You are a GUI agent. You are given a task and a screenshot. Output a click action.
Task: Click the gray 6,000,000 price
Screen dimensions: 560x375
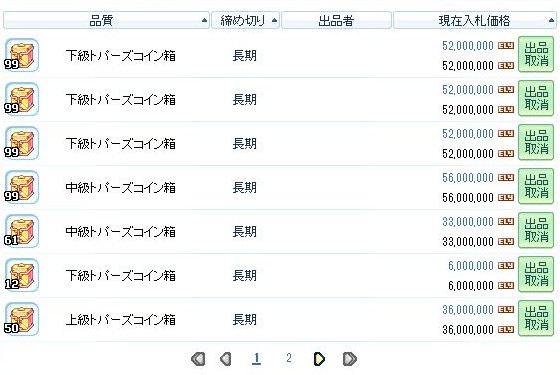(x=471, y=266)
